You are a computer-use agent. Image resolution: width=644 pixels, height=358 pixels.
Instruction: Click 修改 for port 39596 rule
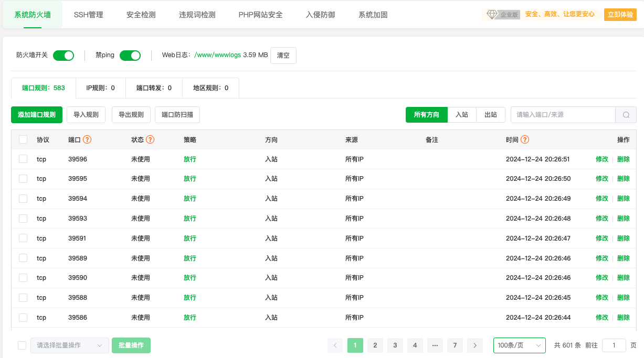point(602,159)
